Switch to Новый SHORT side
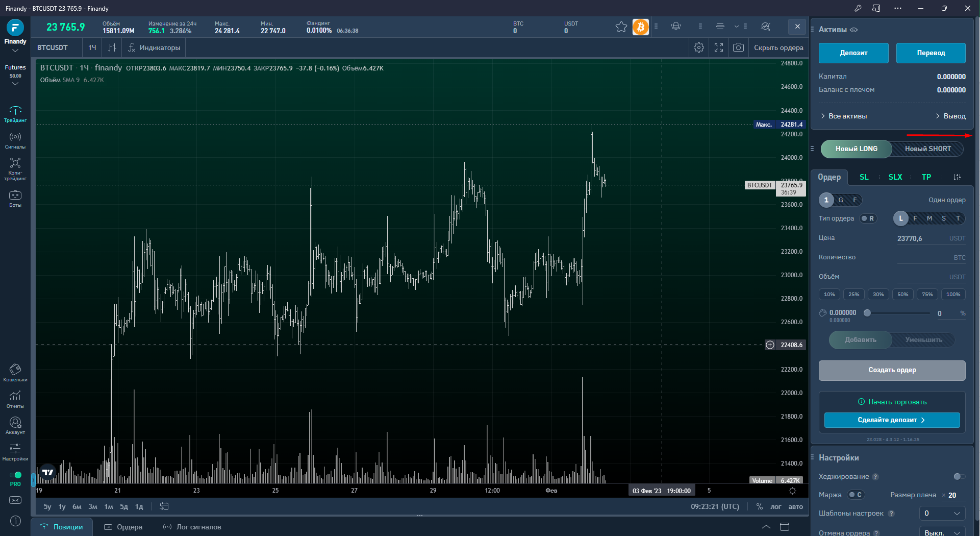 pos(928,149)
